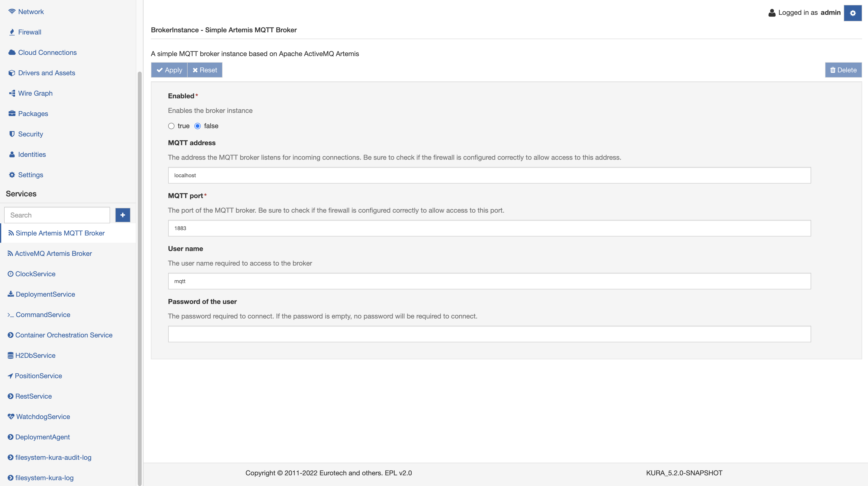
Task: Click the Identities user icon
Action: click(12, 154)
